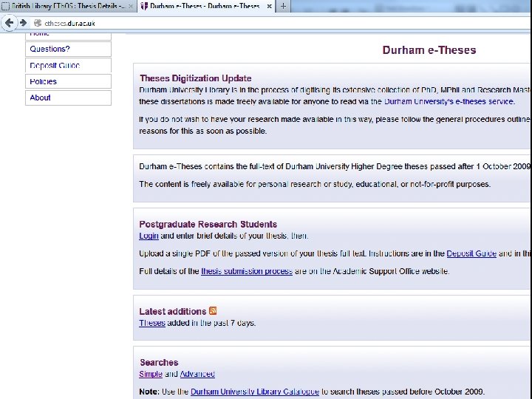The image size is (532, 399).
Task: Open Durham University Library Catalogue link
Action: [255, 392]
